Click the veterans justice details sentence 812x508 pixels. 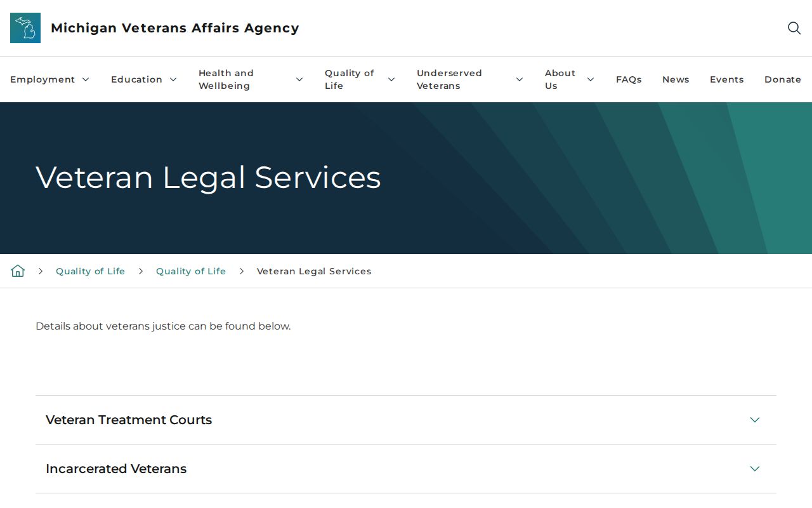pyautogui.click(x=163, y=326)
